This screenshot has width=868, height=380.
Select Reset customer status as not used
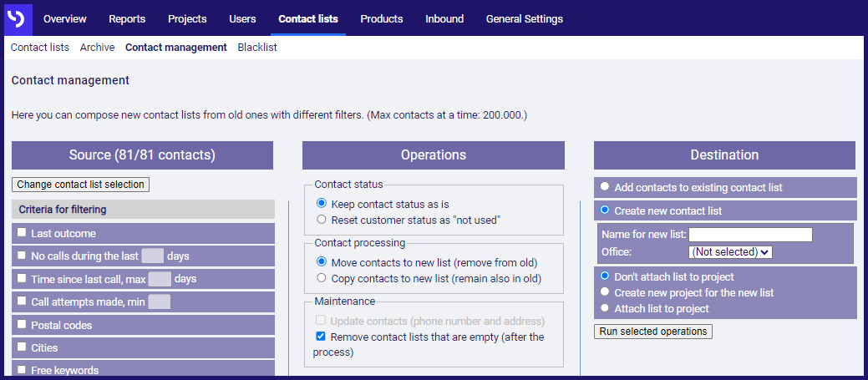click(322, 220)
